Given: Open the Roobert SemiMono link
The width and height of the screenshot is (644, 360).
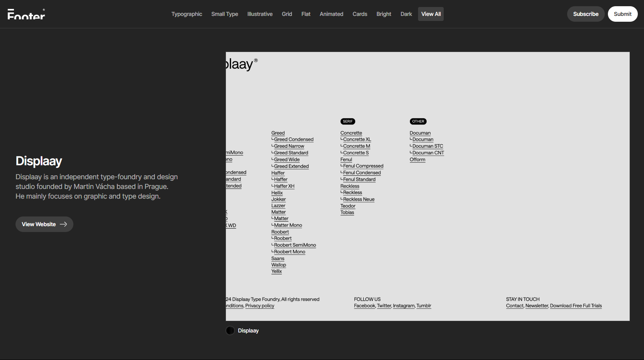Looking at the screenshot, I should tap(295, 245).
